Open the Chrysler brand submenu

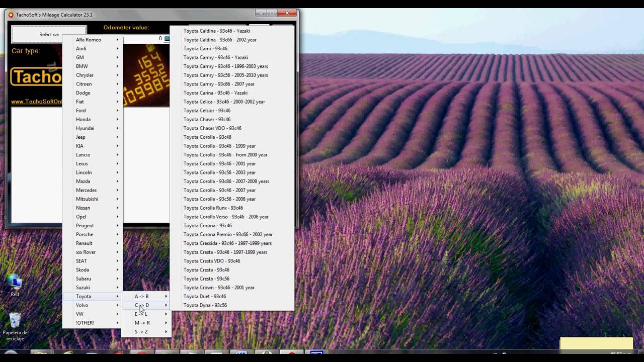[93, 75]
